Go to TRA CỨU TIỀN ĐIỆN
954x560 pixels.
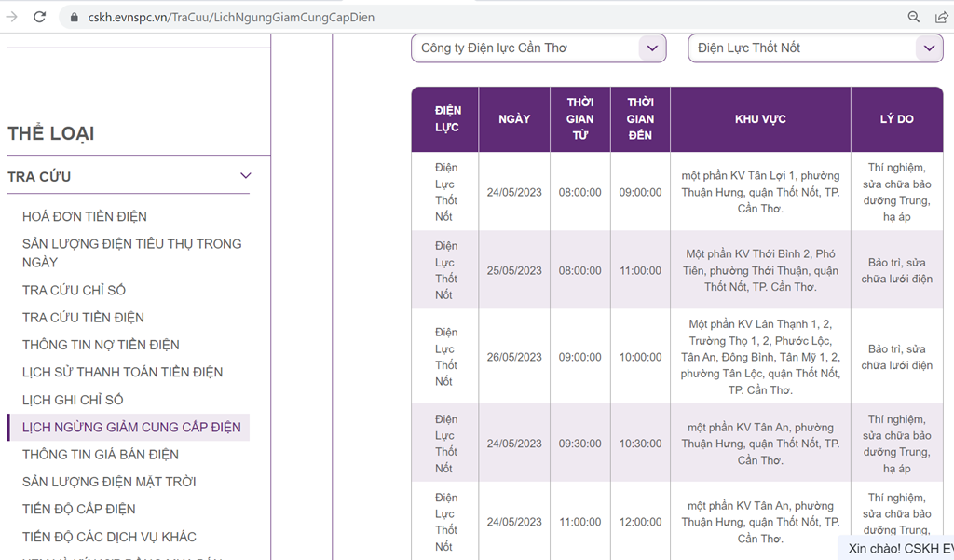point(83,318)
